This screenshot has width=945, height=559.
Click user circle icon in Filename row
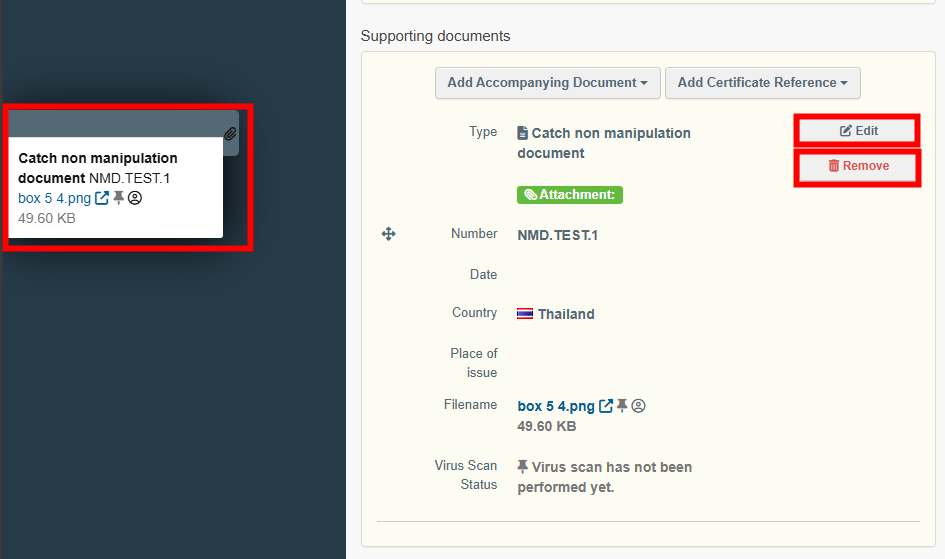coord(639,406)
